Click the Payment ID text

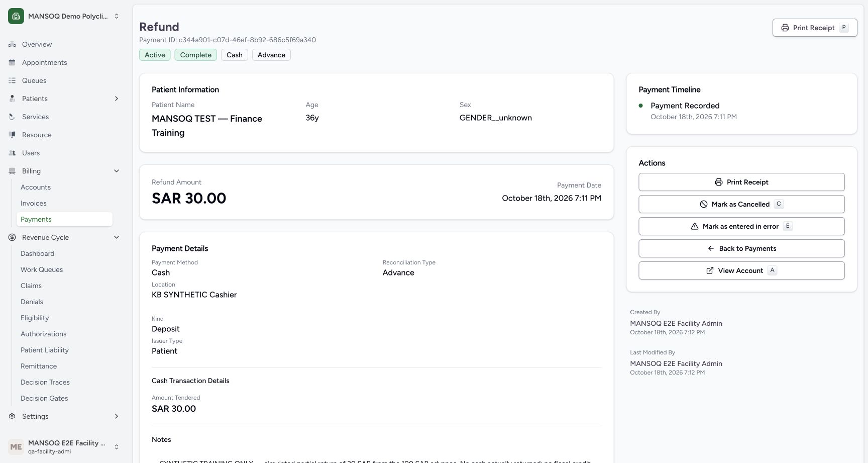click(x=228, y=40)
